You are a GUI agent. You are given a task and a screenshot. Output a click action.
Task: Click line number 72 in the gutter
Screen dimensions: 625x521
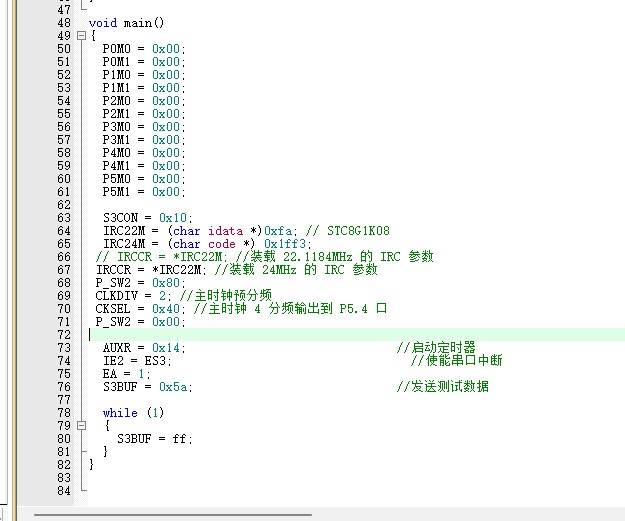64,335
